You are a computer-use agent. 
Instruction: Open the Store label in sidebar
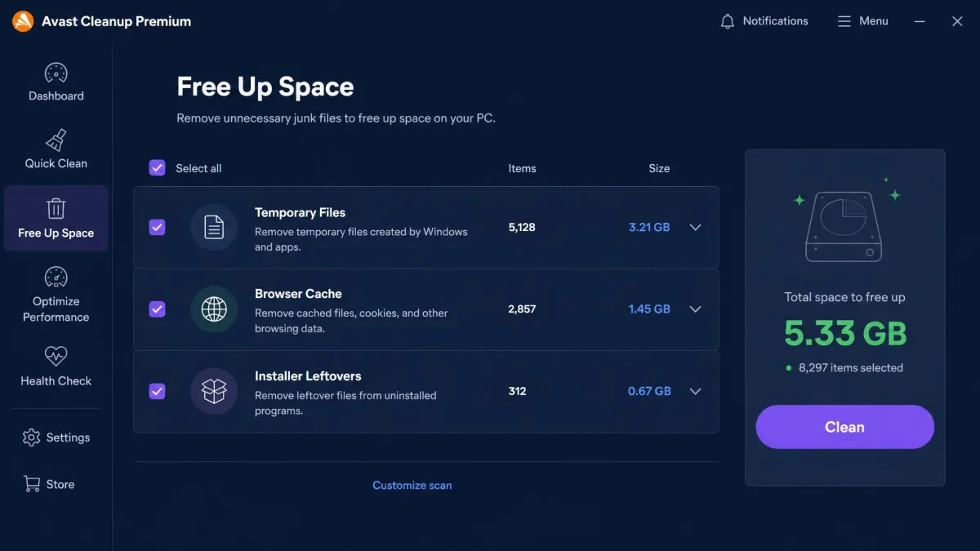click(x=60, y=484)
